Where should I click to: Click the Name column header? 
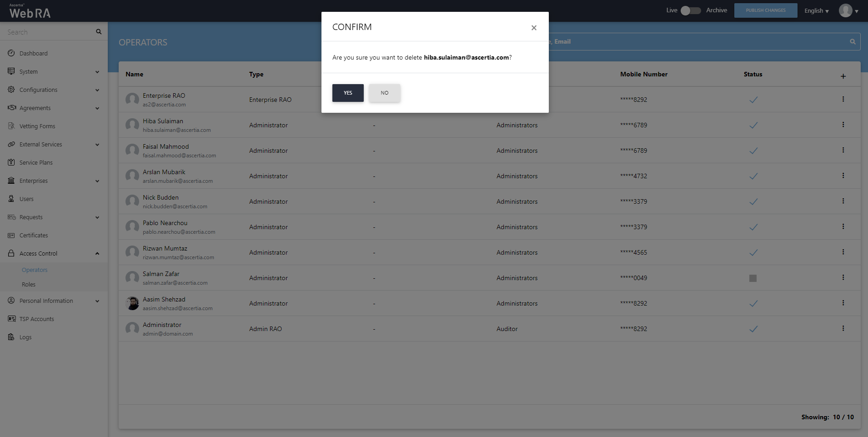click(134, 74)
